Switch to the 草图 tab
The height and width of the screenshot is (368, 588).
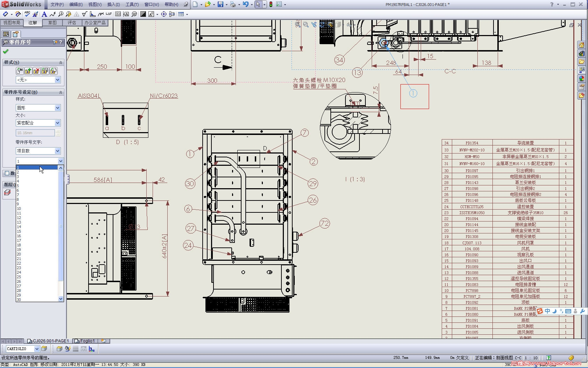52,23
